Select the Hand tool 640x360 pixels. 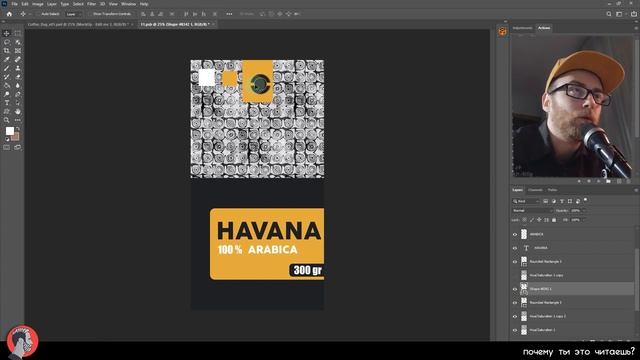point(18,111)
